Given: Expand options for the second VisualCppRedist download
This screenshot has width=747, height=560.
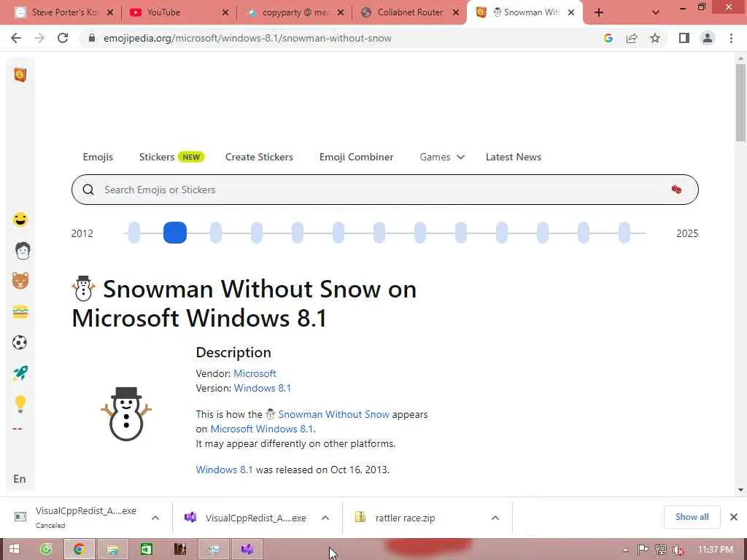Looking at the screenshot, I should click(x=325, y=518).
